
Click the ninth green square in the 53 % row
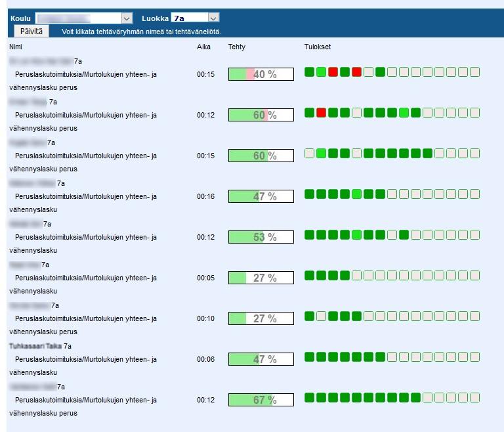[x=404, y=235]
